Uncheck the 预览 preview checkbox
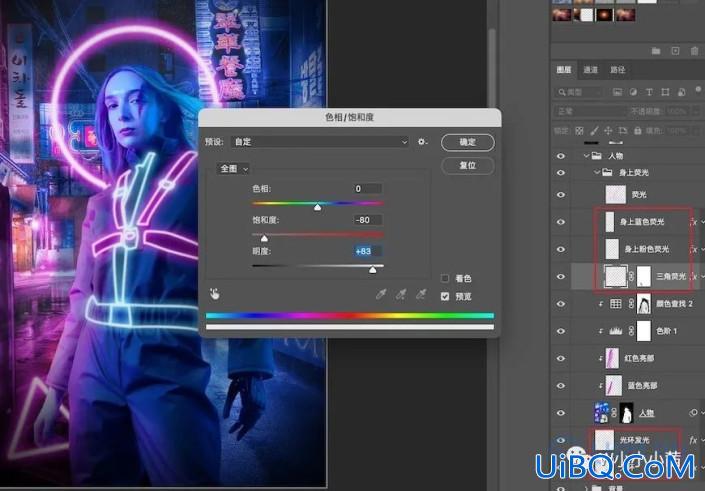Screen dimensions: 705x491 [445, 296]
